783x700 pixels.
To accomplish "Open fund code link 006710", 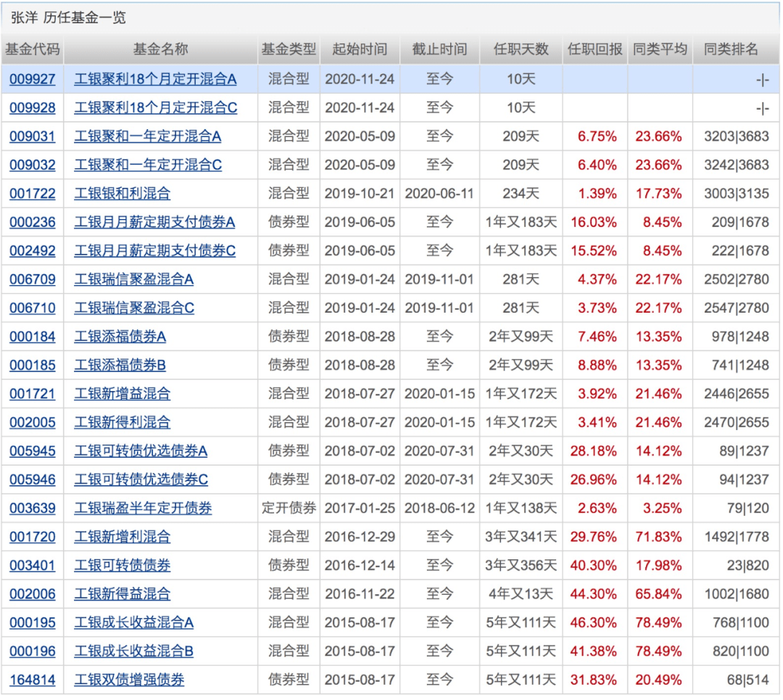I will 33,308.
